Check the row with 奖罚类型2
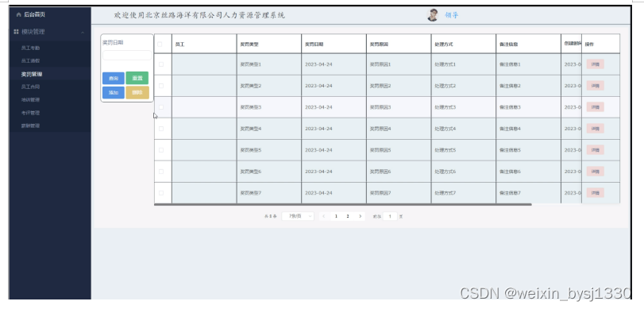644x309 pixels. click(161, 86)
